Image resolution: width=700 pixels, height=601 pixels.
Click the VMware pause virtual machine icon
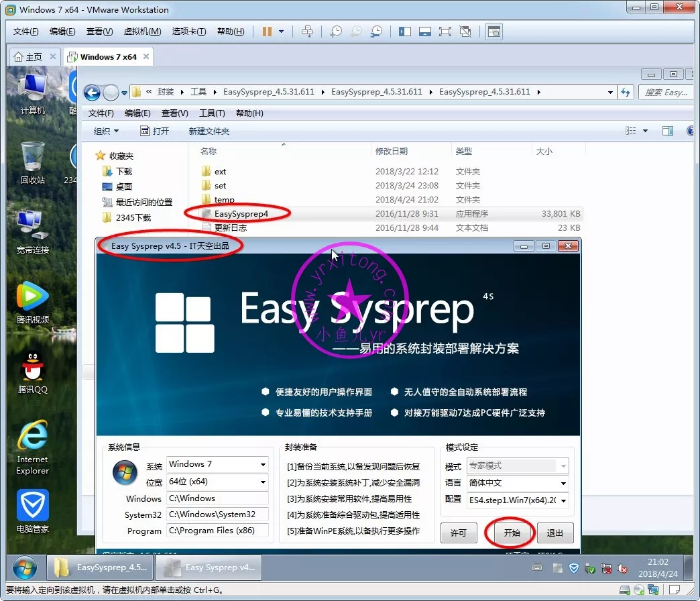pos(268,32)
